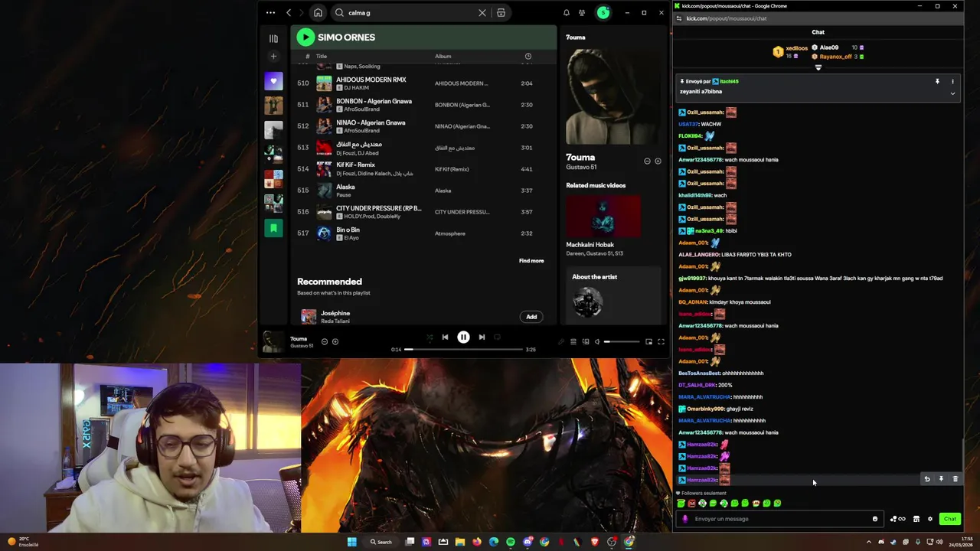Screen dimensions: 980x551
Task: Pin the hovered Hamzaa82k message
Action: point(941,479)
